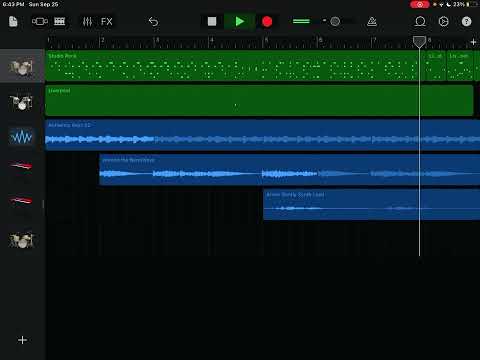This screenshot has width=480, height=360.
Task: Start playback with green Play button
Action: (239, 22)
